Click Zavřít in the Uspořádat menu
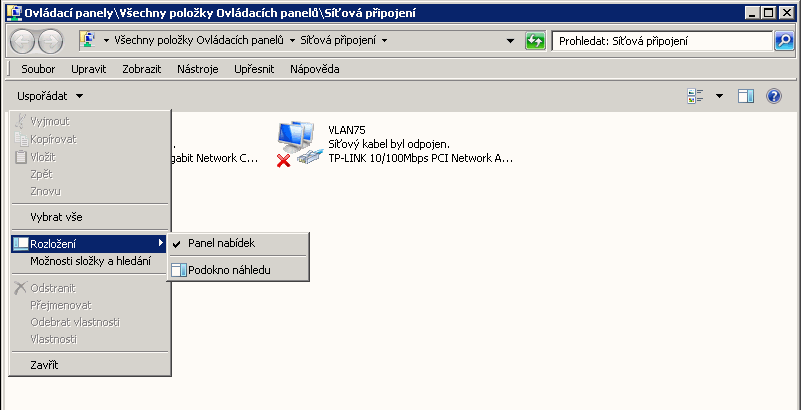Screen dimensions: 801x410 coord(45,365)
